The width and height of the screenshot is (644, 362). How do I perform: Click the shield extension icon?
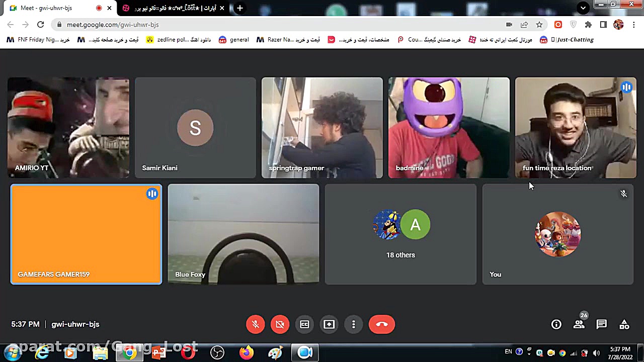[573, 25]
